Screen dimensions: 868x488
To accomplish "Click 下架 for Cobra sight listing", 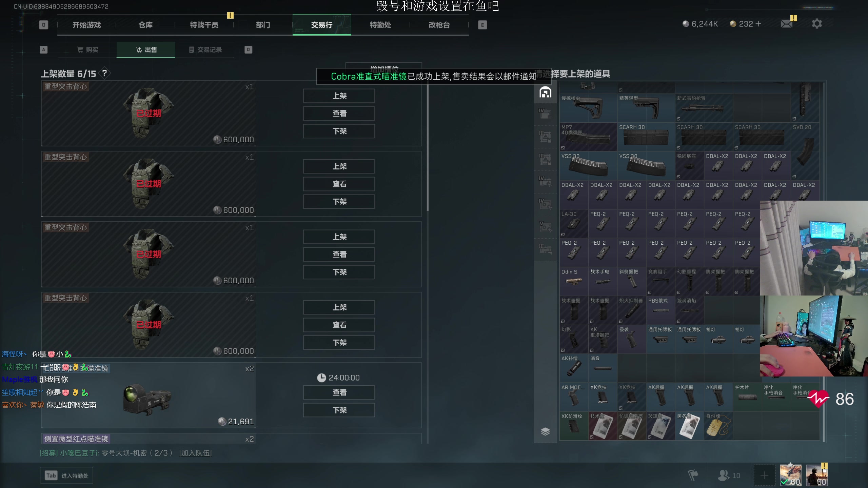I will [339, 410].
